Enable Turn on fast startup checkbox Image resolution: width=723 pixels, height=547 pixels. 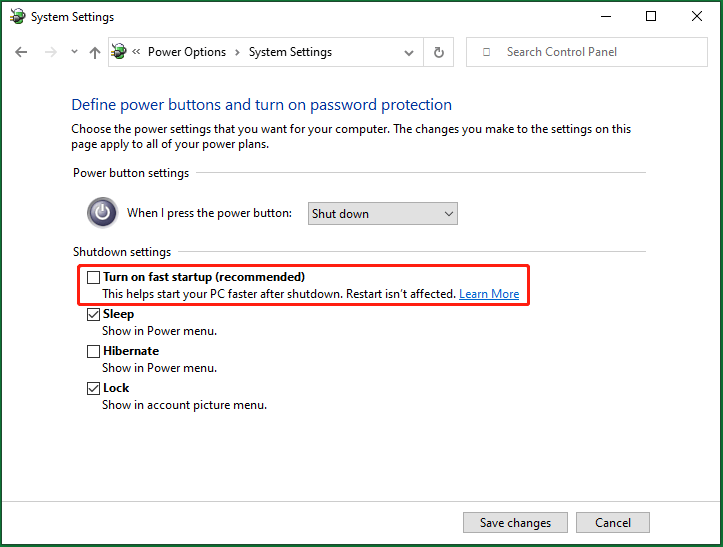(x=94, y=277)
